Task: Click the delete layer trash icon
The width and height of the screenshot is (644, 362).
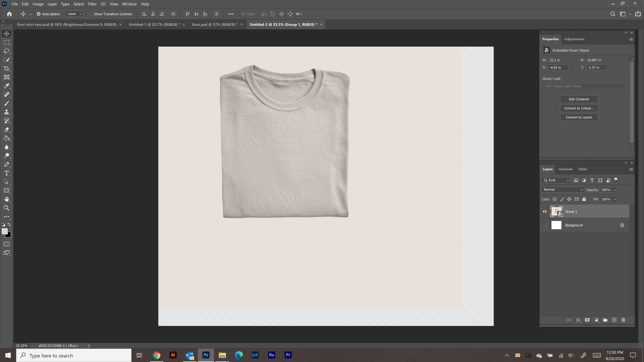Action: [x=623, y=320]
